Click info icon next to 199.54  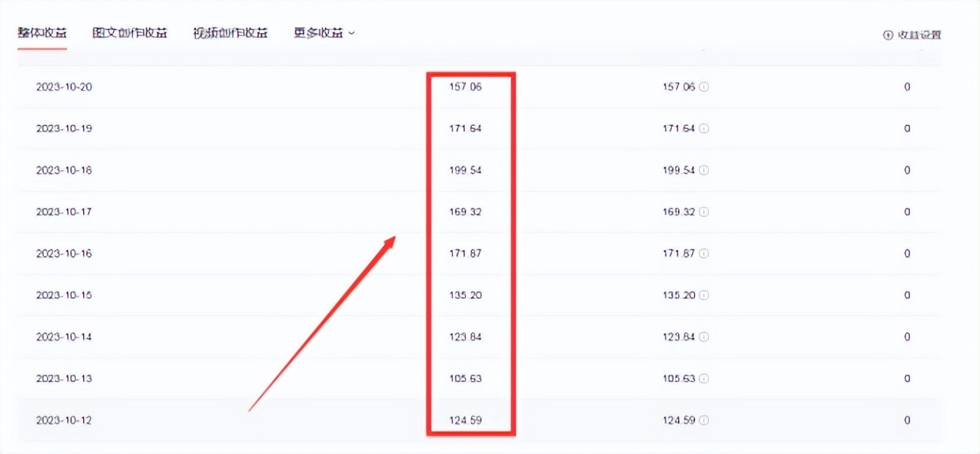(x=704, y=170)
